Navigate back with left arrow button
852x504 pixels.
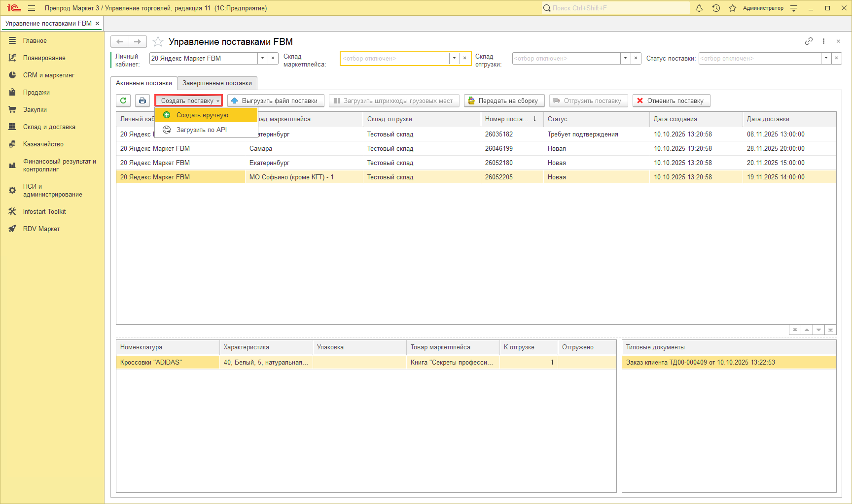pyautogui.click(x=120, y=42)
